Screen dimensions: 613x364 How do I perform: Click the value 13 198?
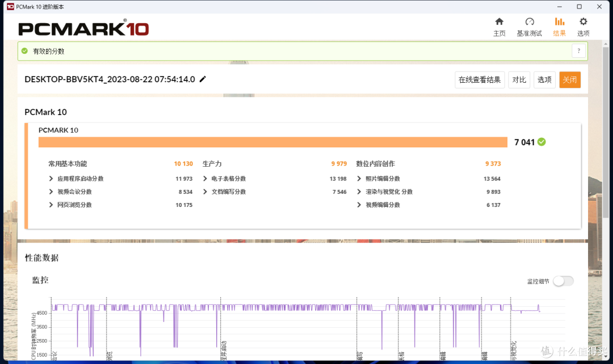tap(338, 179)
